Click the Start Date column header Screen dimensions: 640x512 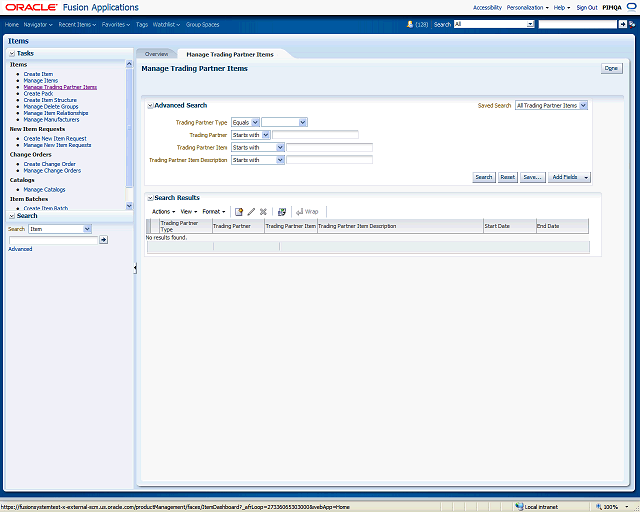point(509,226)
